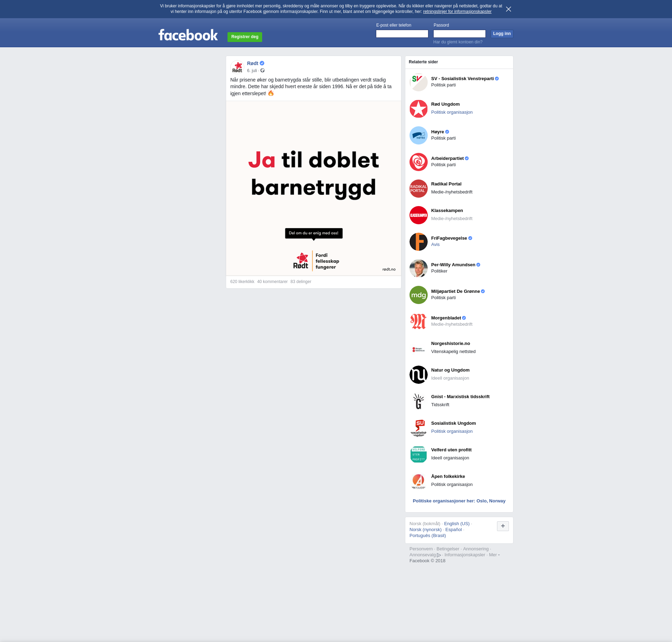The width and height of the screenshot is (672, 642).
Task: Open Norgeshistorie.no logo icon
Action: point(419,348)
